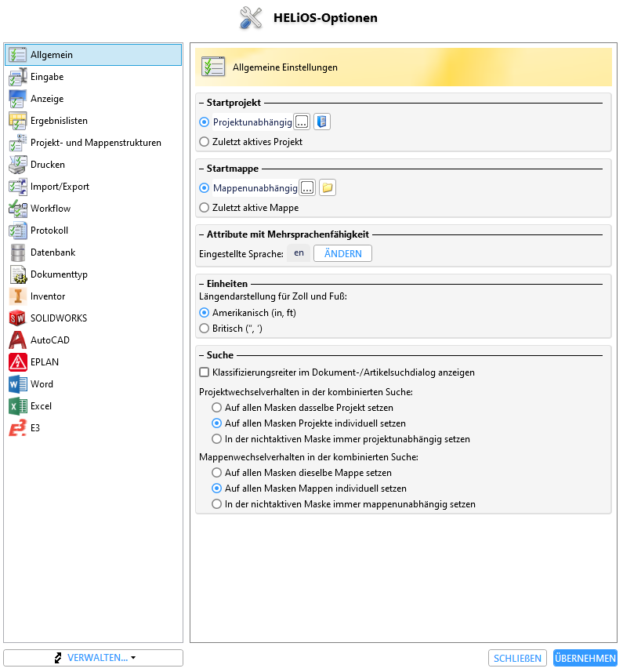Click the Import/Export icon
The image size is (623, 672).
tap(17, 187)
